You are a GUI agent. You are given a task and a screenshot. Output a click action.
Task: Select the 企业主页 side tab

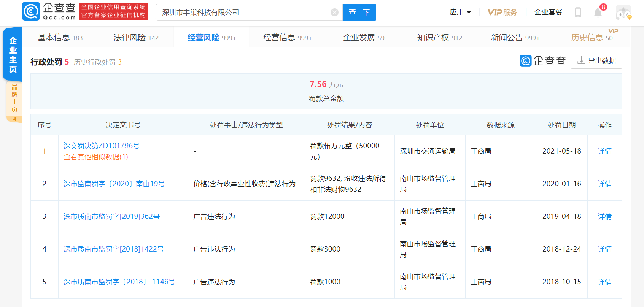(x=13, y=54)
